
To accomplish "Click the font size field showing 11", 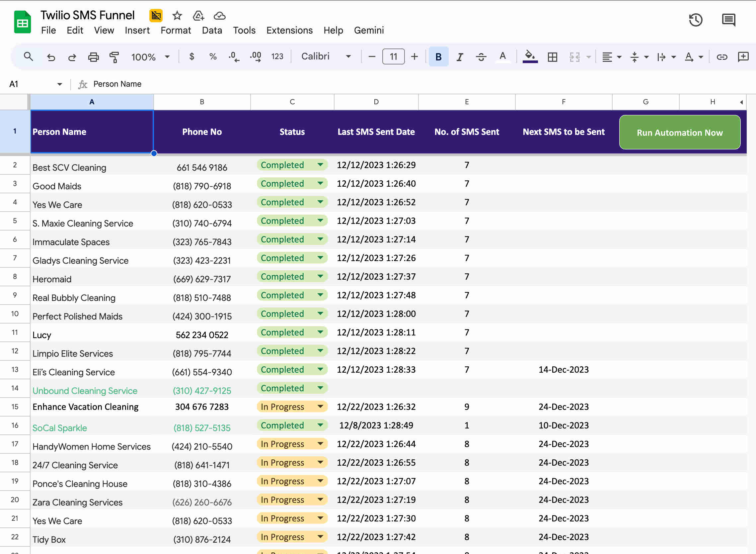I will pyautogui.click(x=393, y=57).
